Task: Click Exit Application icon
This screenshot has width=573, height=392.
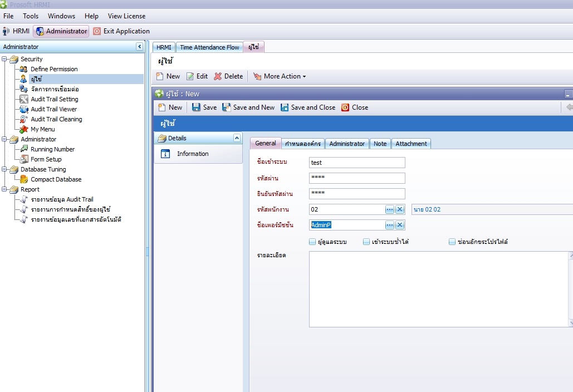Action: (x=97, y=31)
